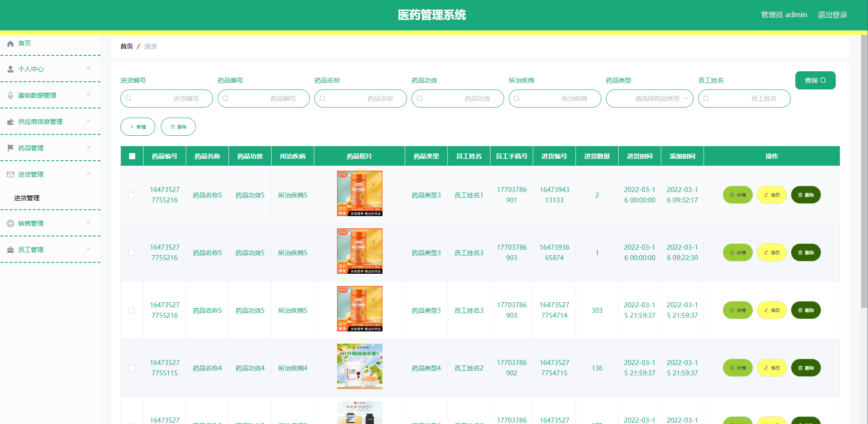
Task: Click the flag icon for 药品管理
Action: point(10,148)
